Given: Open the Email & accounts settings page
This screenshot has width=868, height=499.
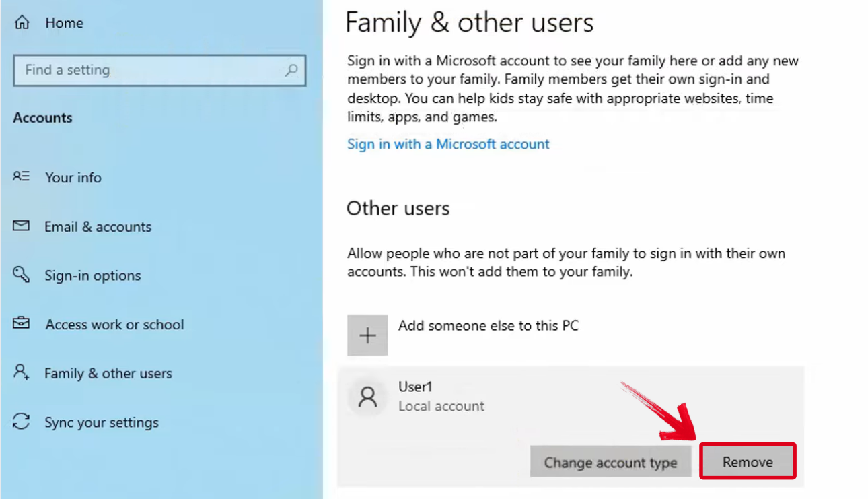Looking at the screenshot, I should coord(98,226).
